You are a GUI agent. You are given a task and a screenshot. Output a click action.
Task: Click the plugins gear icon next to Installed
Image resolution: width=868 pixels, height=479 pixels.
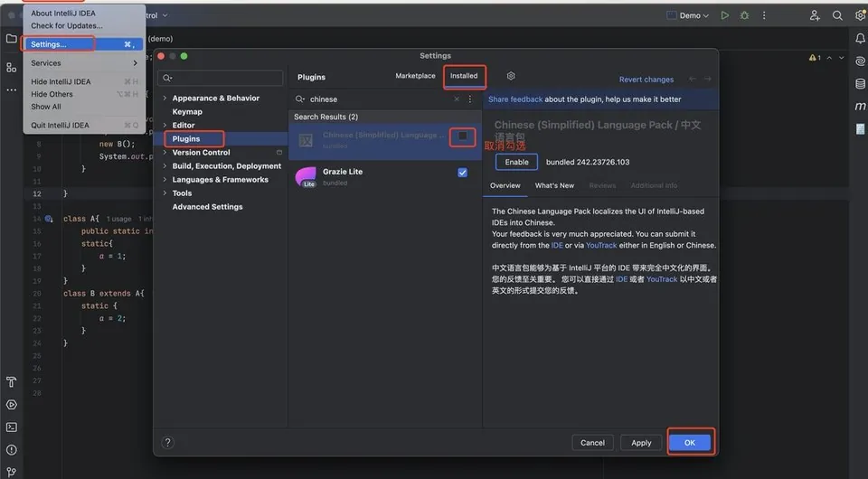(511, 76)
